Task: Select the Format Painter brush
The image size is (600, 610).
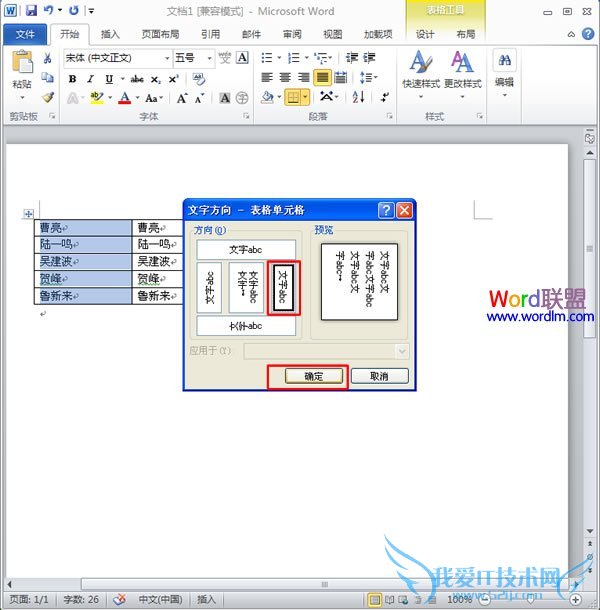Action: click(x=47, y=97)
